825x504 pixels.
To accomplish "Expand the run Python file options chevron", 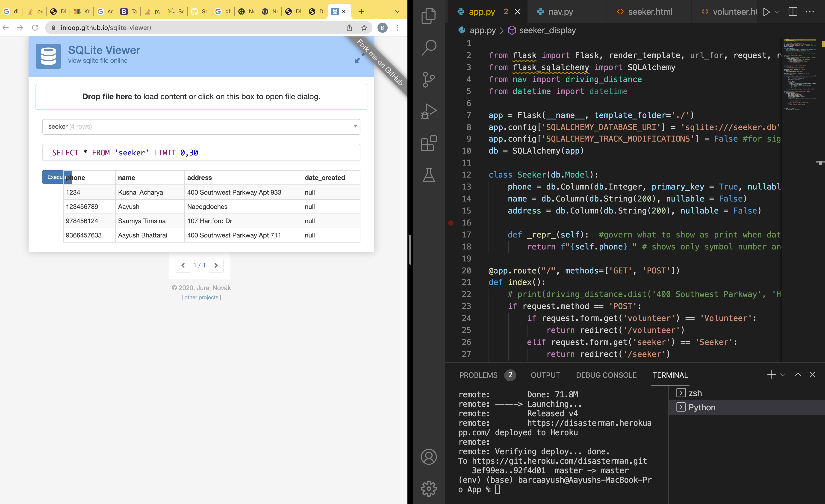I will click(x=778, y=12).
